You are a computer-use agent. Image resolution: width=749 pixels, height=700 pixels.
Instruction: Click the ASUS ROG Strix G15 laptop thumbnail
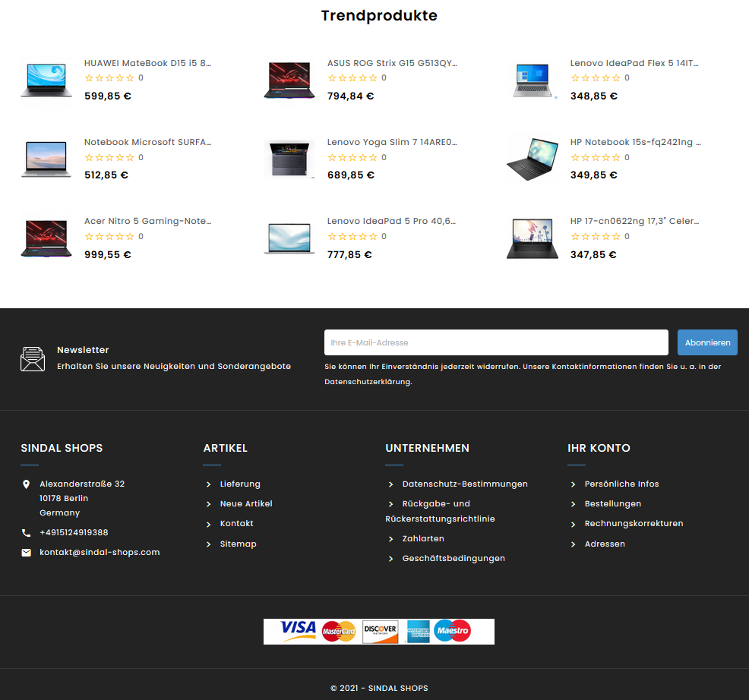click(x=289, y=80)
